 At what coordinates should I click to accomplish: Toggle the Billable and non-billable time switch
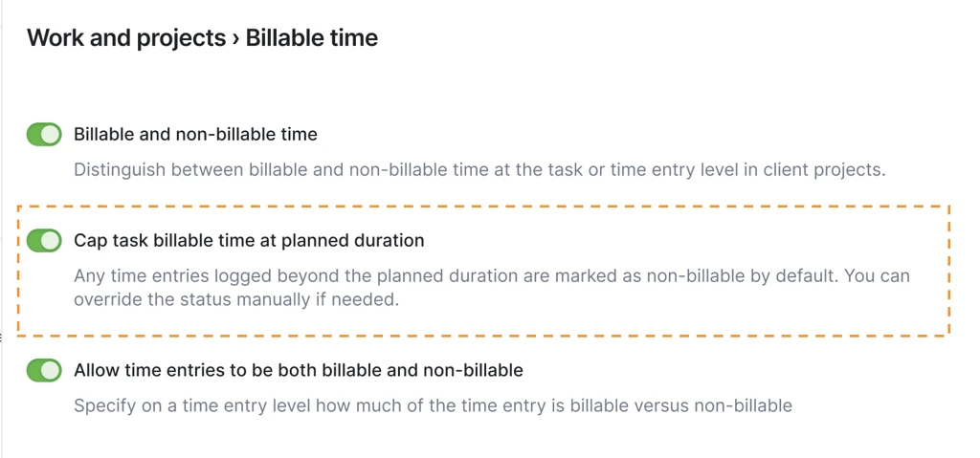coord(44,135)
